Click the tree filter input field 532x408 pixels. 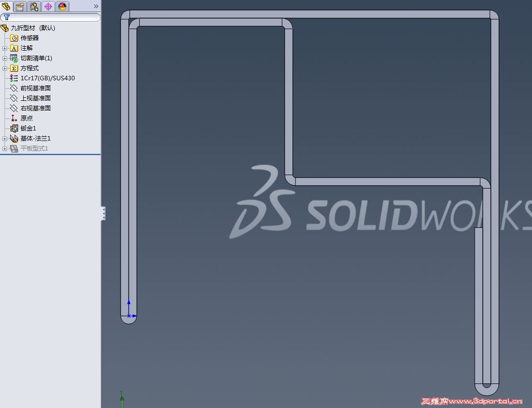click(50, 17)
